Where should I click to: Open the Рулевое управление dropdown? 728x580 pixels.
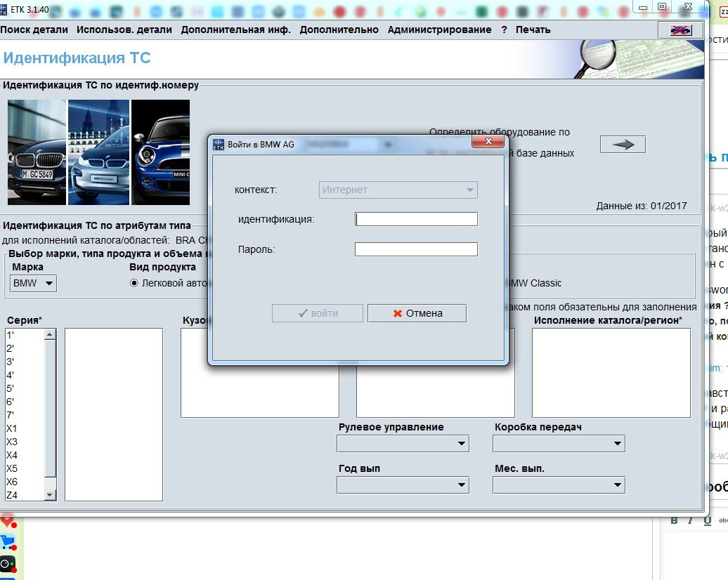point(403,444)
